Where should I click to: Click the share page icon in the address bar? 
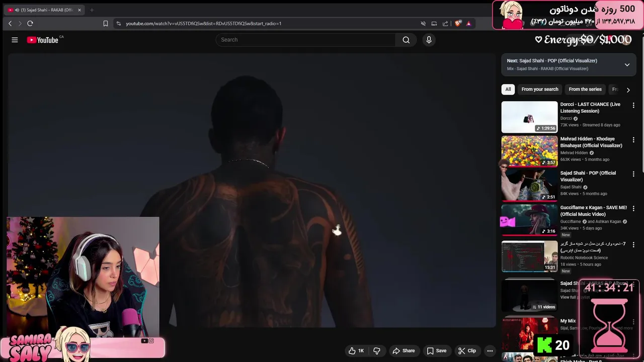point(445,24)
